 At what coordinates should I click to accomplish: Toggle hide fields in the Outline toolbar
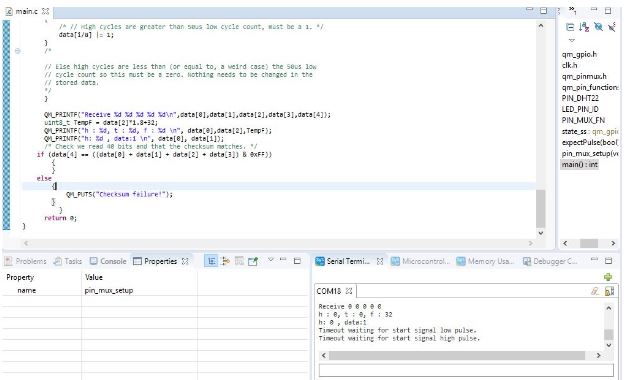598,27
